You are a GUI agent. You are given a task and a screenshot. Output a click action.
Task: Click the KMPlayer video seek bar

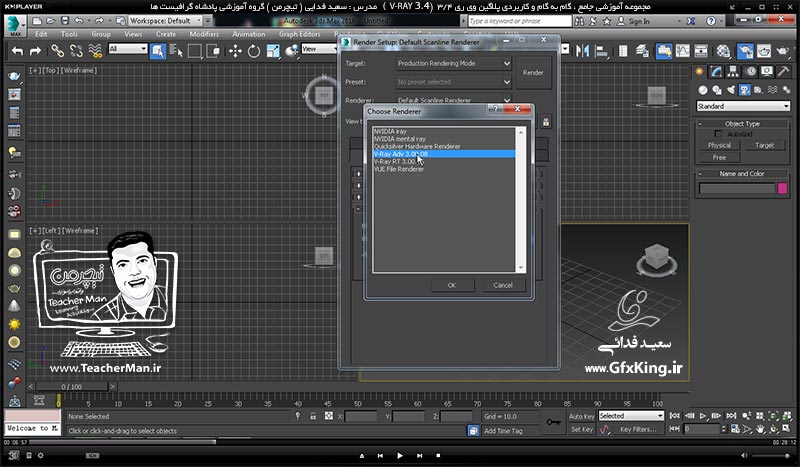point(400,442)
